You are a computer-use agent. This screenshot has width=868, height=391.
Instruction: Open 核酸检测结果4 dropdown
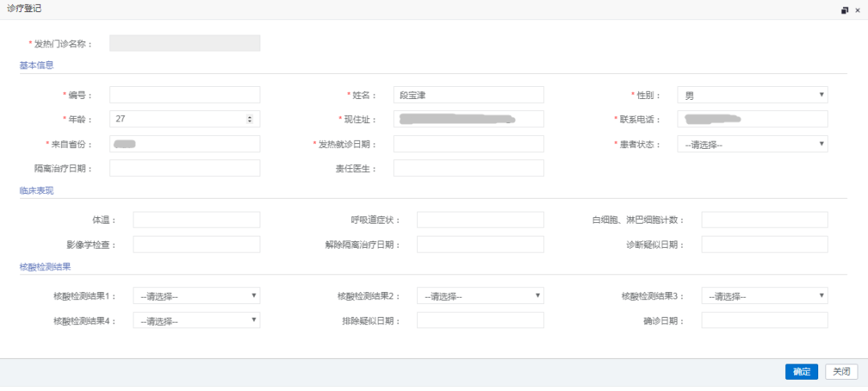point(196,320)
